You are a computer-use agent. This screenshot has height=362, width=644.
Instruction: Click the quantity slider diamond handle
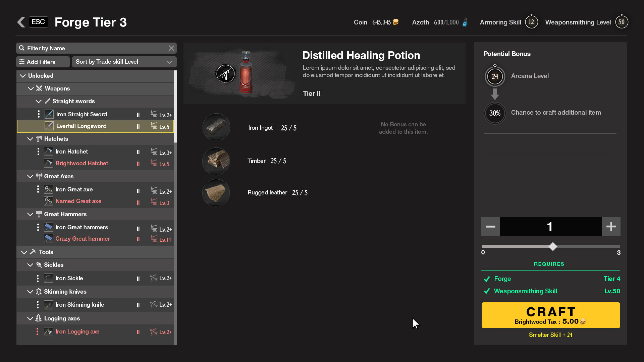[x=553, y=247]
